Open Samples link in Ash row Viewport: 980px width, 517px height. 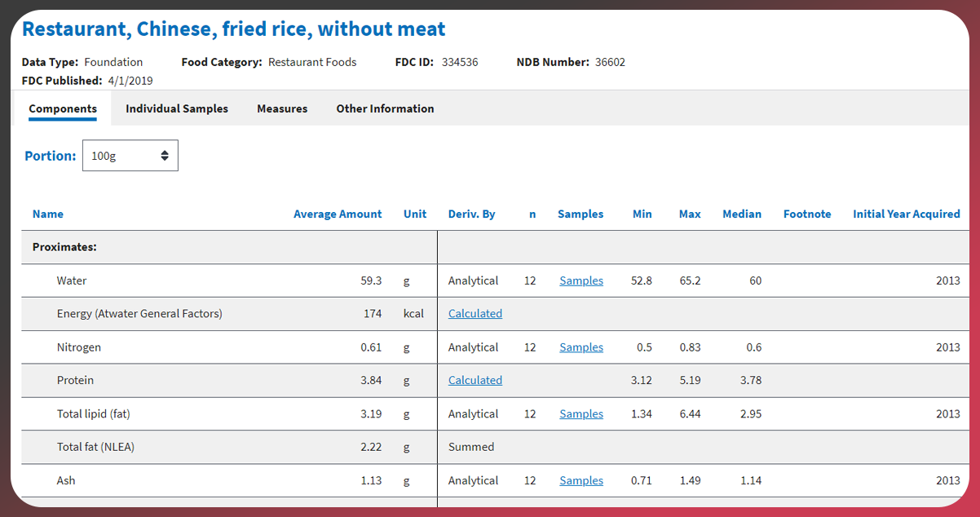(581, 481)
